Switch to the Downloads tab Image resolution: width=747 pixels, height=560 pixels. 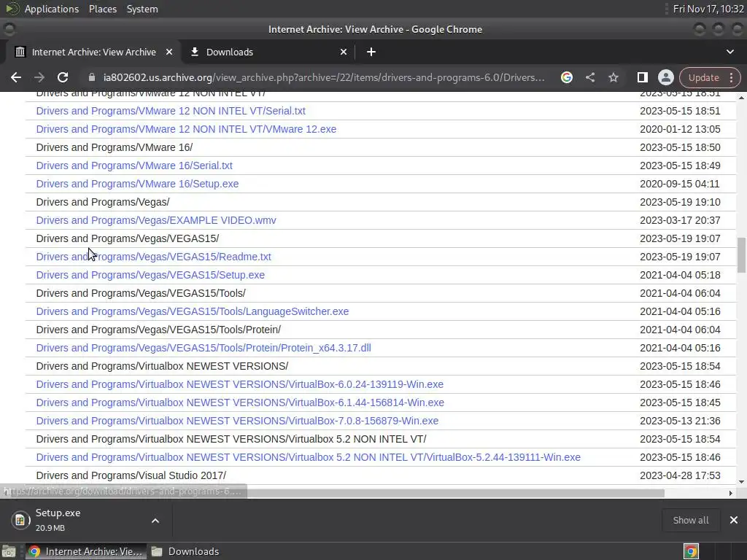pyautogui.click(x=268, y=52)
